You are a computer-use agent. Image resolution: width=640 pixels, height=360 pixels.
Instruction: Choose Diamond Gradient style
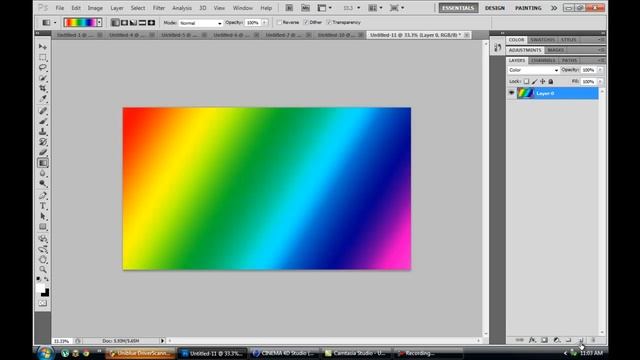coord(151,23)
